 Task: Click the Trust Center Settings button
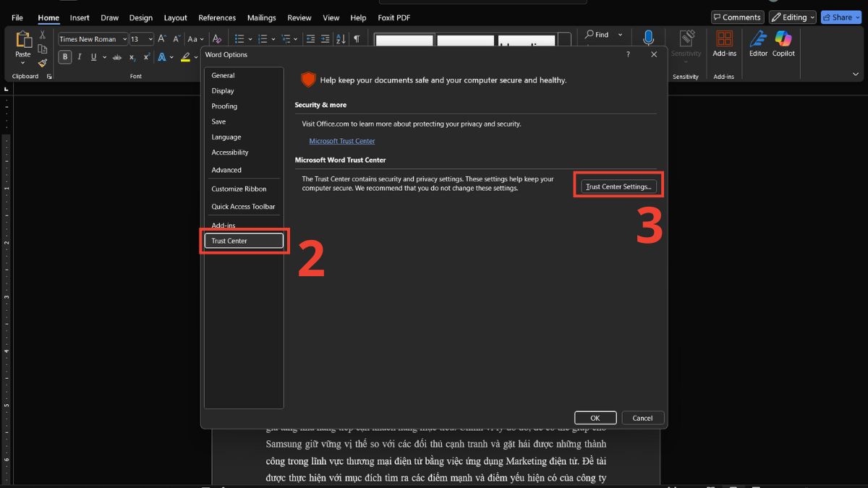click(x=618, y=186)
